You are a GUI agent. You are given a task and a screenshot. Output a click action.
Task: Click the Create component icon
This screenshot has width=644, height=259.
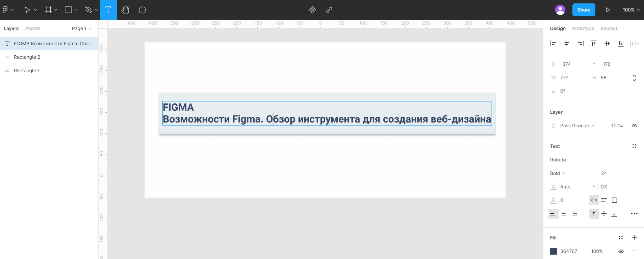312,10
